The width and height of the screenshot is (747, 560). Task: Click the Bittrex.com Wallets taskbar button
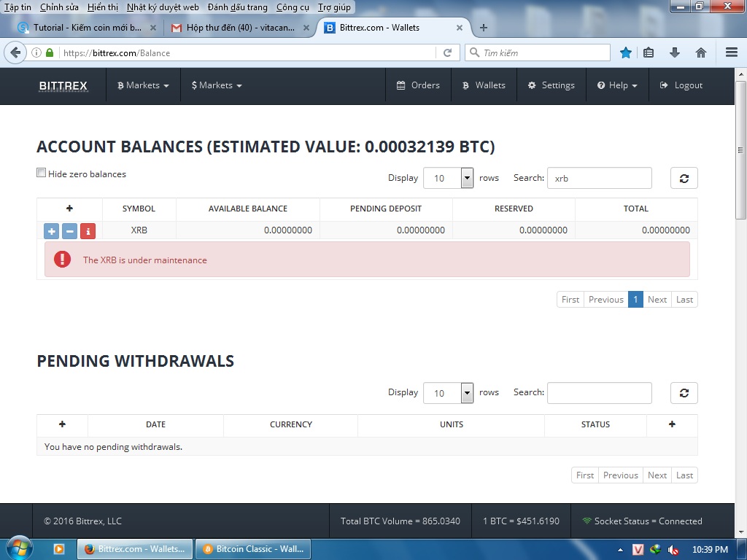(135, 549)
